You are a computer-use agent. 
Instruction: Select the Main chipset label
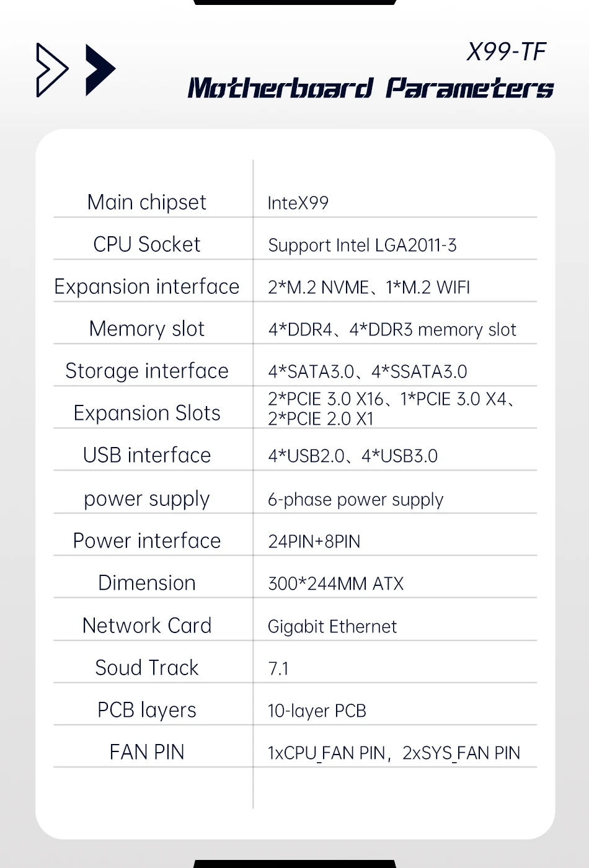pos(147,202)
